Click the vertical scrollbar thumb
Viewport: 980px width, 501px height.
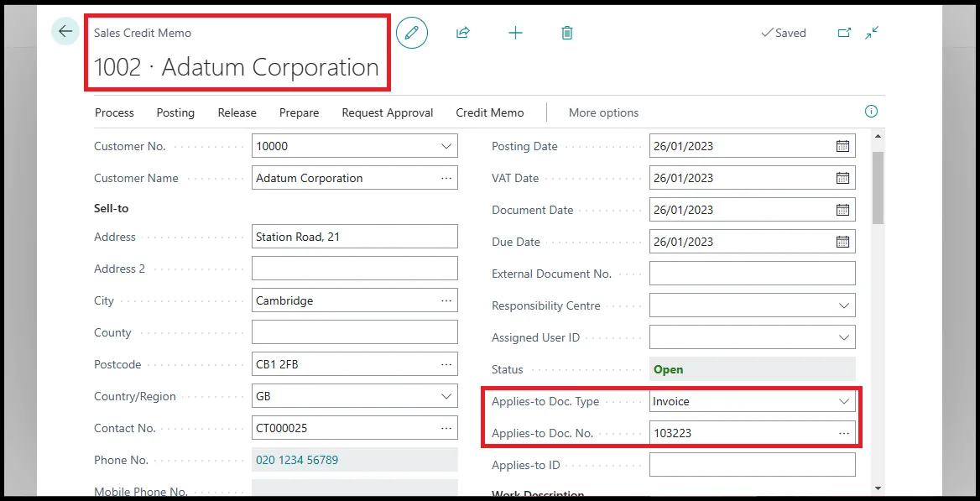click(x=878, y=186)
